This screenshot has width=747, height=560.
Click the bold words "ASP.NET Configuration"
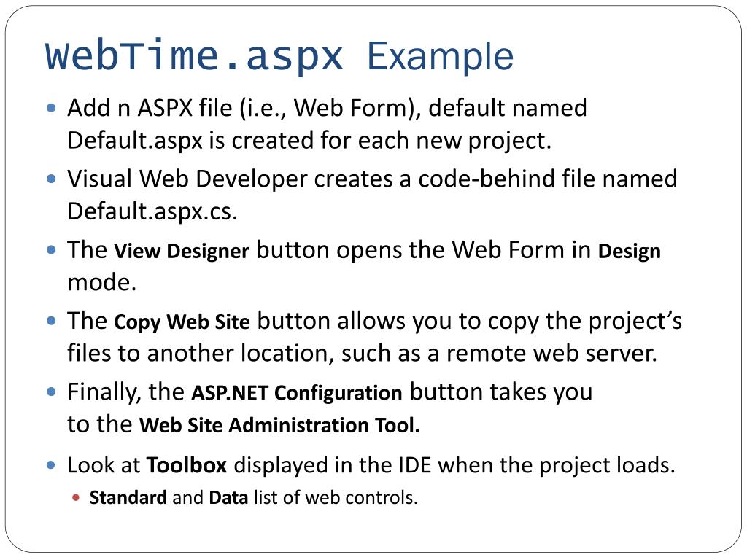click(x=297, y=393)
